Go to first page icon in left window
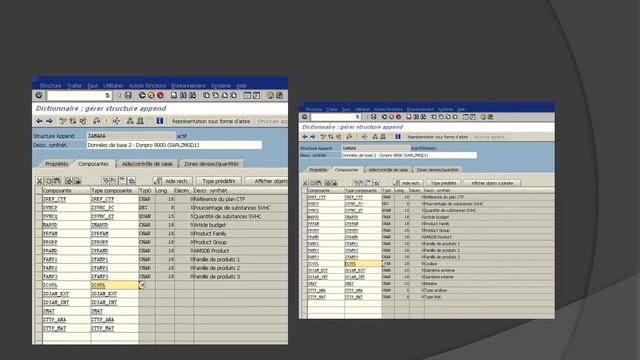The width and height of the screenshot is (640, 360). [206, 95]
